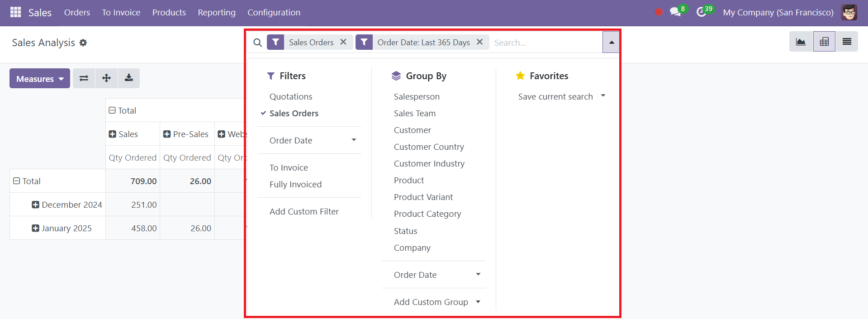Screen dimensions: 868x319
Task: Open the activities clock icon
Action: (702, 12)
